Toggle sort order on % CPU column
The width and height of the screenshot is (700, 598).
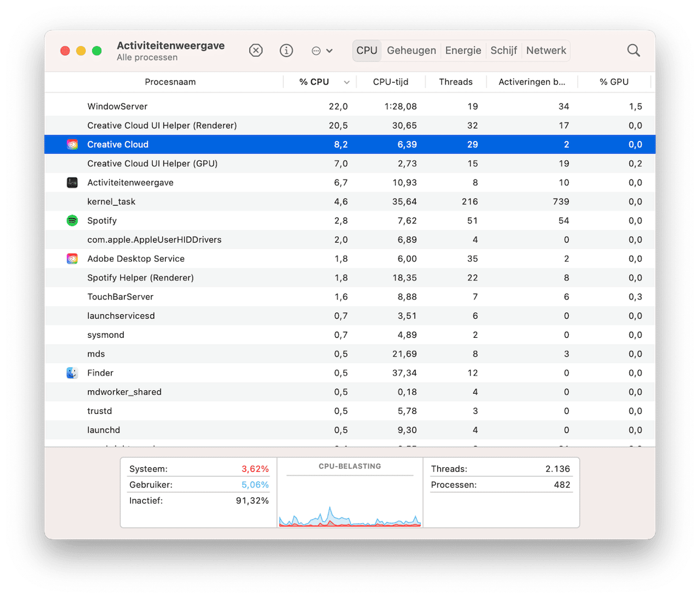(320, 82)
